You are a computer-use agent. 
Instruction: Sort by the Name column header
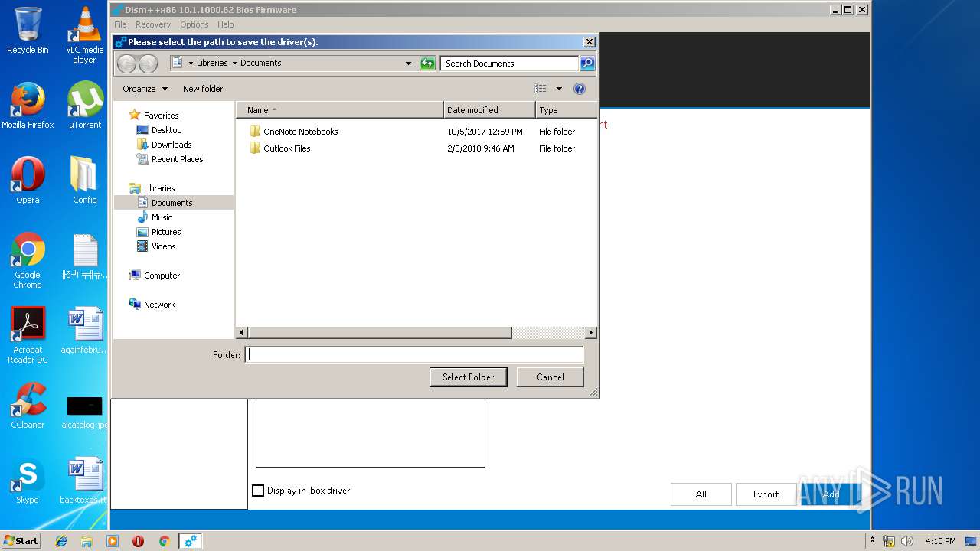(x=339, y=110)
